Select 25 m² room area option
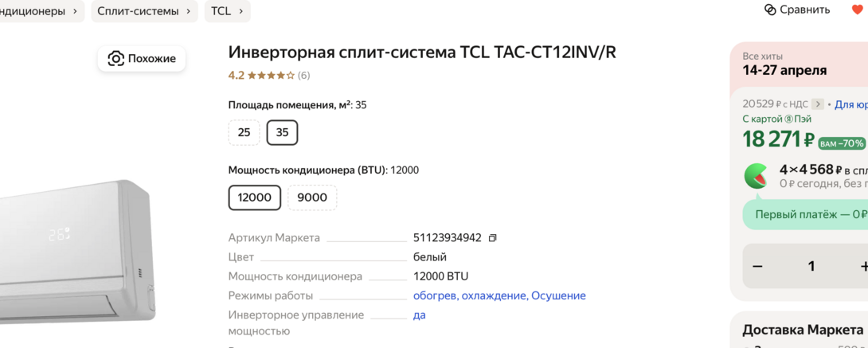868x348 pixels. (244, 132)
